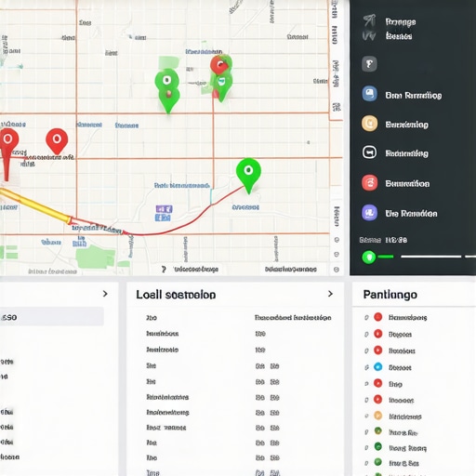Click the green slider handle in dark sidebar

click(x=369, y=257)
